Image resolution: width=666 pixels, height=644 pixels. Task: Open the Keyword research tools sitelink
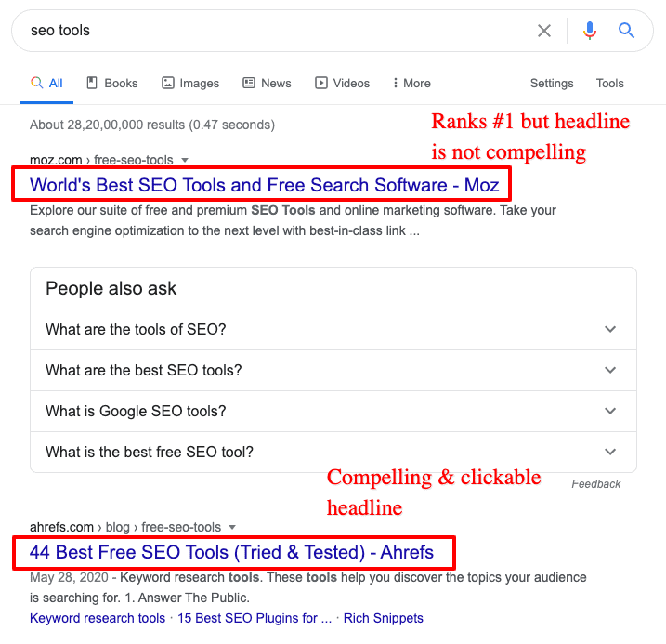[98, 618]
